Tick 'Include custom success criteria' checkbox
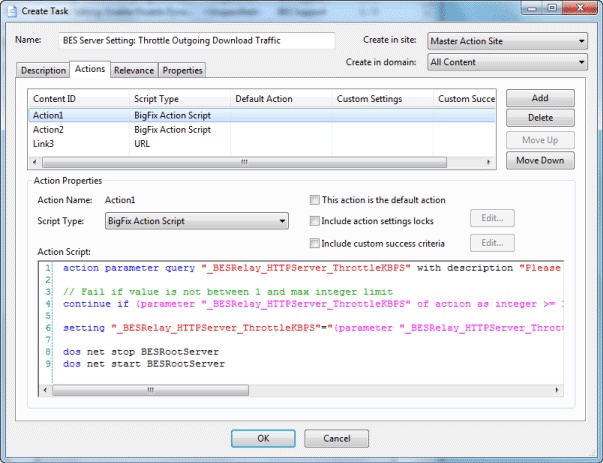 pos(315,243)
